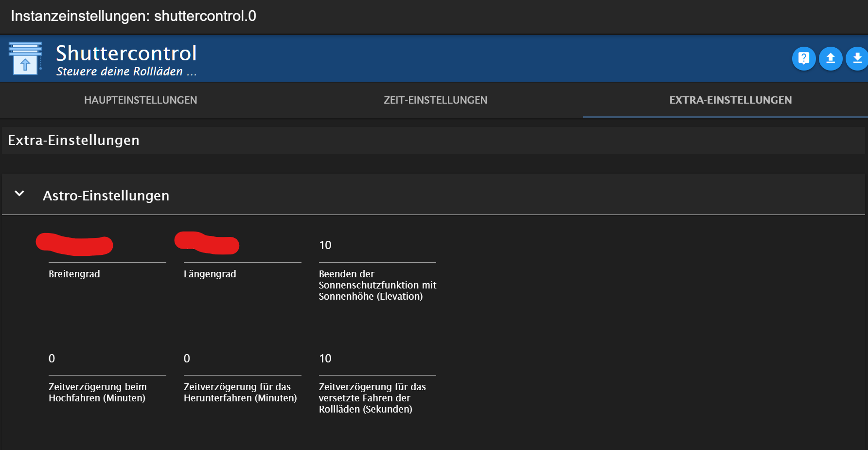868x450 pixels.
Task: Click the Beenden der Sonnenschutzfunktion label
Action: click(x=378, y=285)
